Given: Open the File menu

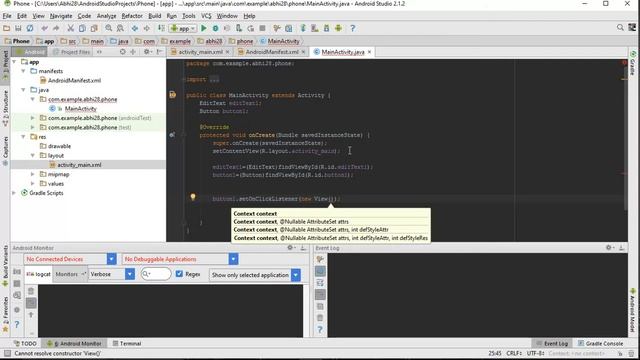Looking at the screenshot, I should point(7,16).
